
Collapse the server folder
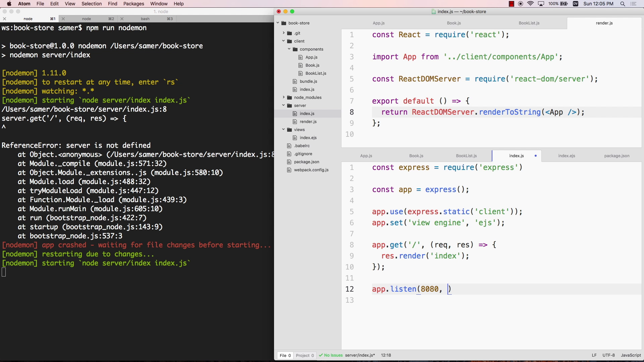[283, 105]
